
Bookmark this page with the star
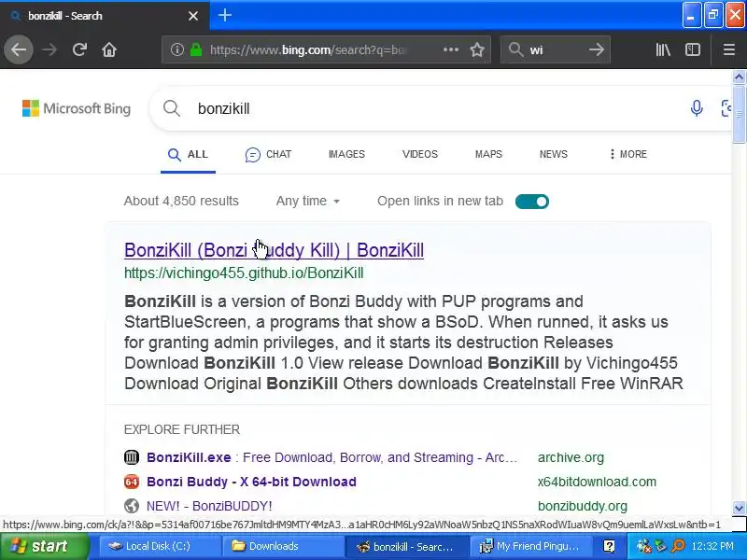pos(477,49)
